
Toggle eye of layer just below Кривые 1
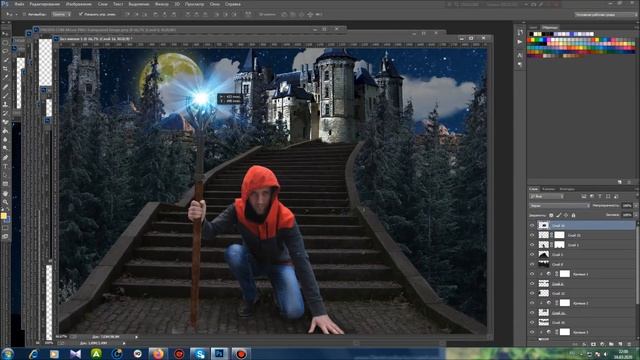pos(532,284)
